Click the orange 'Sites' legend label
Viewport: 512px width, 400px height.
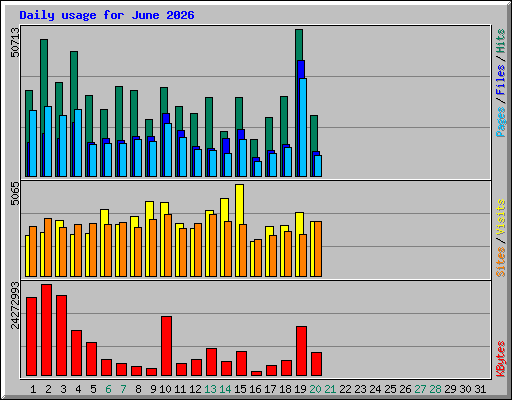point(501,262)
